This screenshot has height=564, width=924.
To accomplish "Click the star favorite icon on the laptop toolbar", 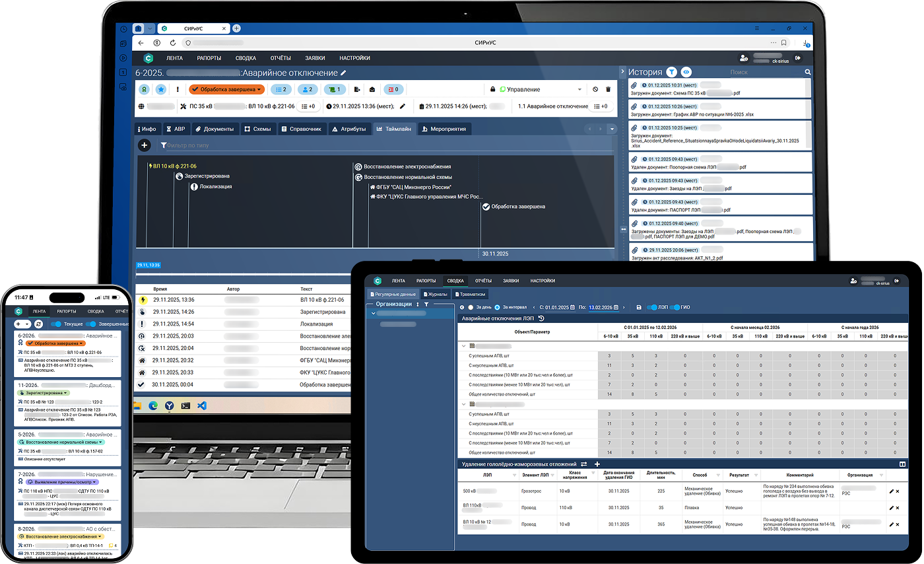I will coord(160,89).
